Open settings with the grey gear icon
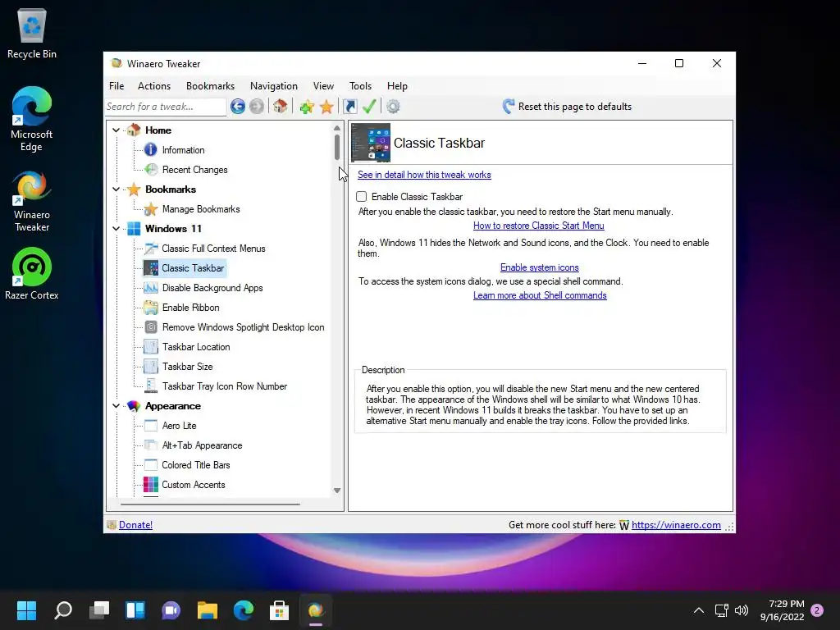This screenshot has height=630, width=840. [x=393, y=107]
